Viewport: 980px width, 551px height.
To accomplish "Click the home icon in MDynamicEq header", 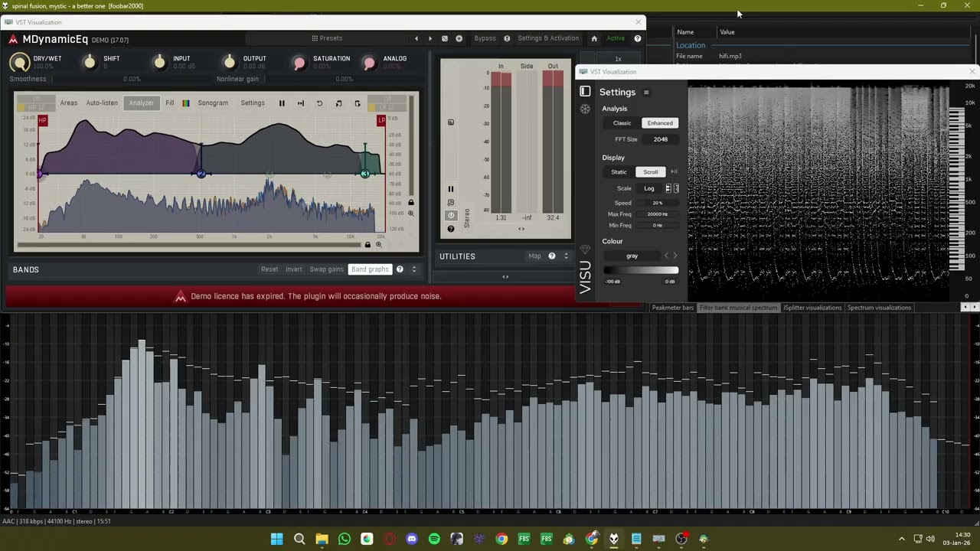I will 594,38.
